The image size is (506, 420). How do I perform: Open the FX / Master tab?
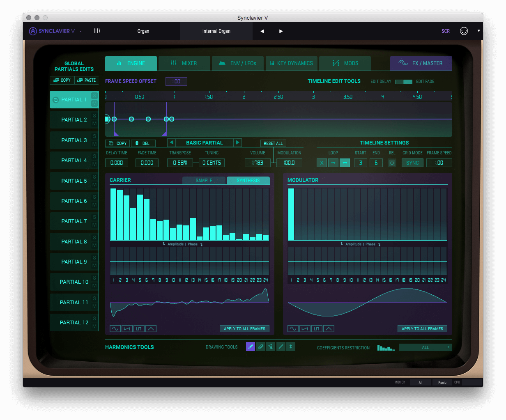click(421, 63)
